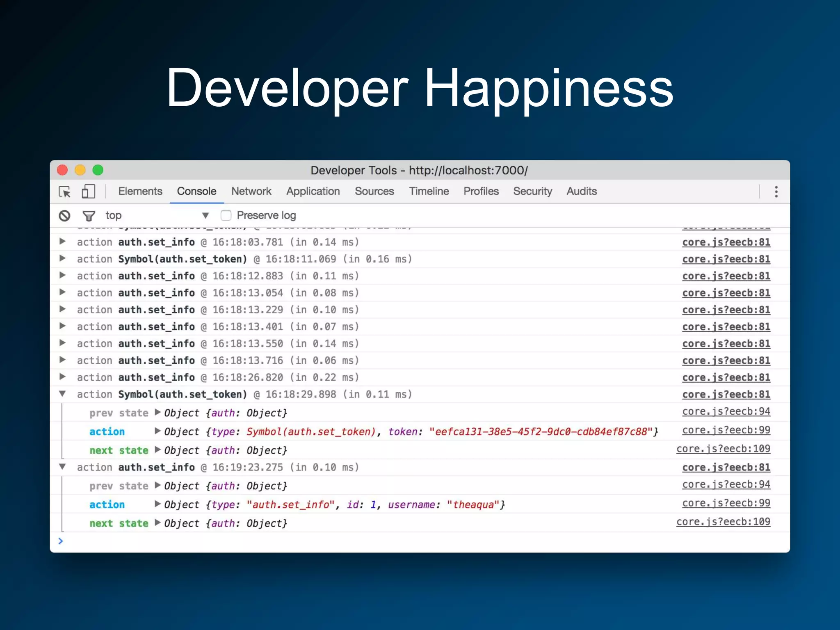840x630 pixels.
Task: Expand the action Object with username theaqua
Action: coord(157,504)
